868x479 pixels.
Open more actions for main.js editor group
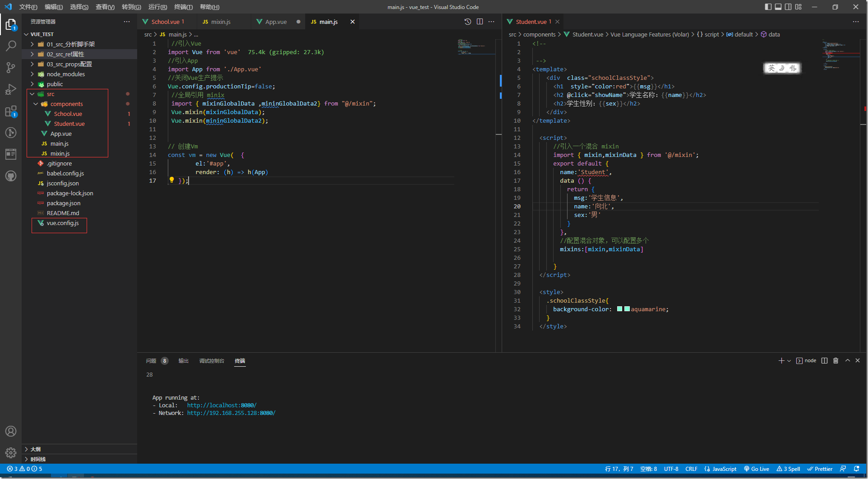click(491, 22)
